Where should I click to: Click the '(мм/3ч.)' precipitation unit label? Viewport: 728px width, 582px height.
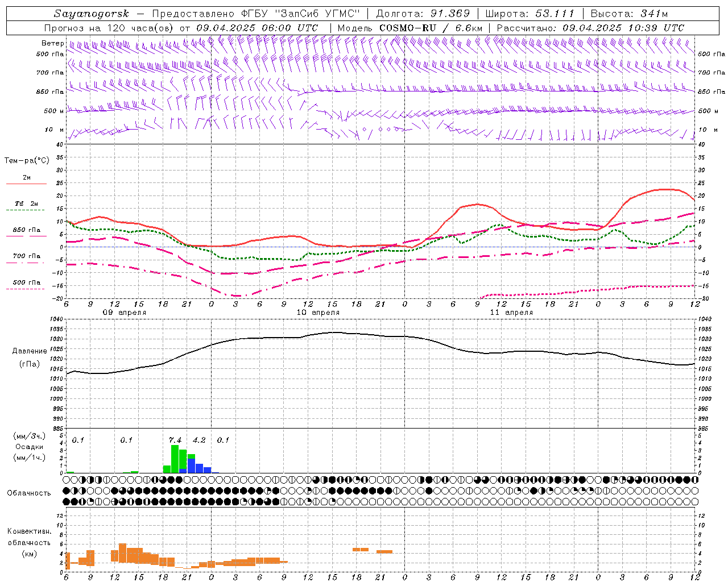[x=28, y=436]
